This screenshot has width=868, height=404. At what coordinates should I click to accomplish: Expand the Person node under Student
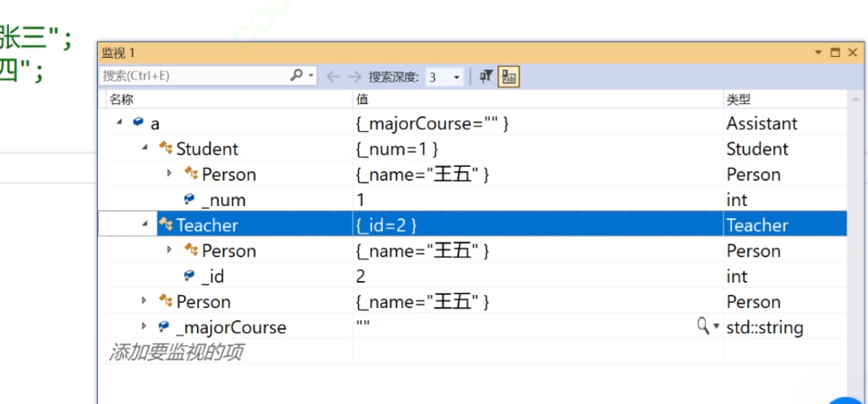[x=170, y=173]
